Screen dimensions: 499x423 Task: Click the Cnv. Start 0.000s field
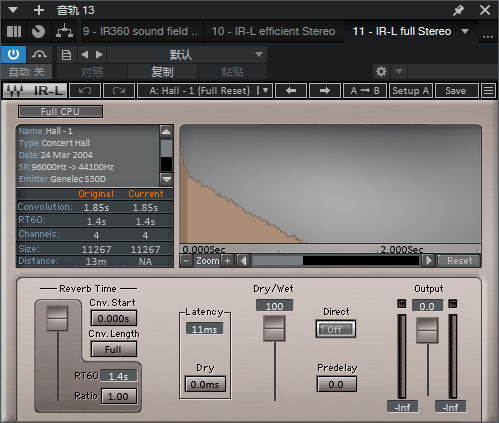click(113, 318)
